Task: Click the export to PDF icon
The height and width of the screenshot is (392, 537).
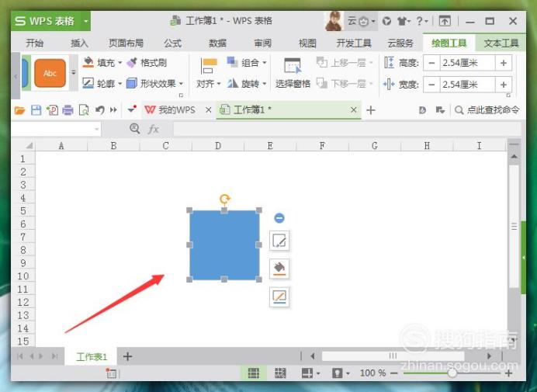Action: click(52, 110)
